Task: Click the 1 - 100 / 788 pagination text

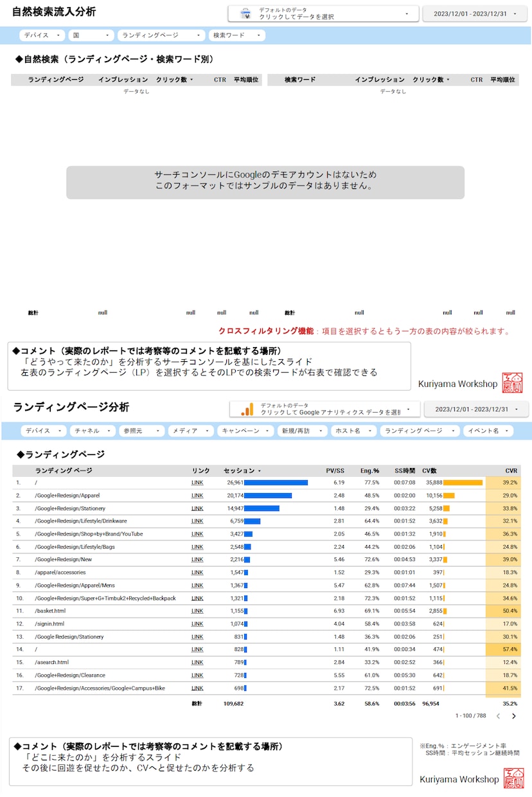Action: [470, 716]
